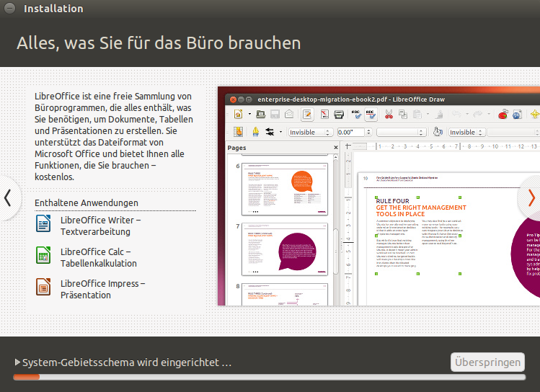Screen dimensions: 540x392
Task: Click the Redo arrow icon
Action: [x=478, y=115]
